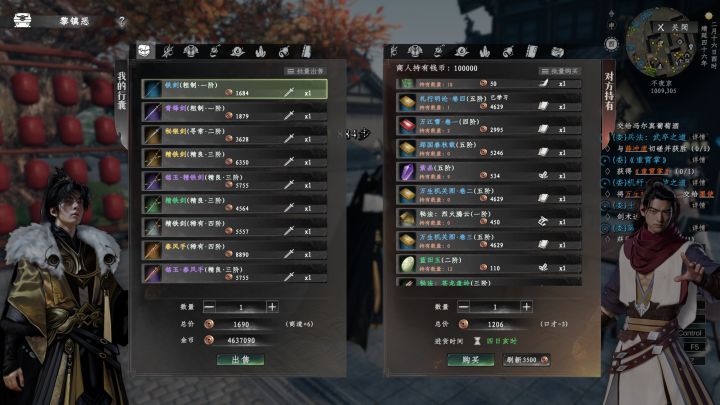This screenshot has height=405, width=720.
Task: Click the help question mark icon
Action: click(122, 21)
